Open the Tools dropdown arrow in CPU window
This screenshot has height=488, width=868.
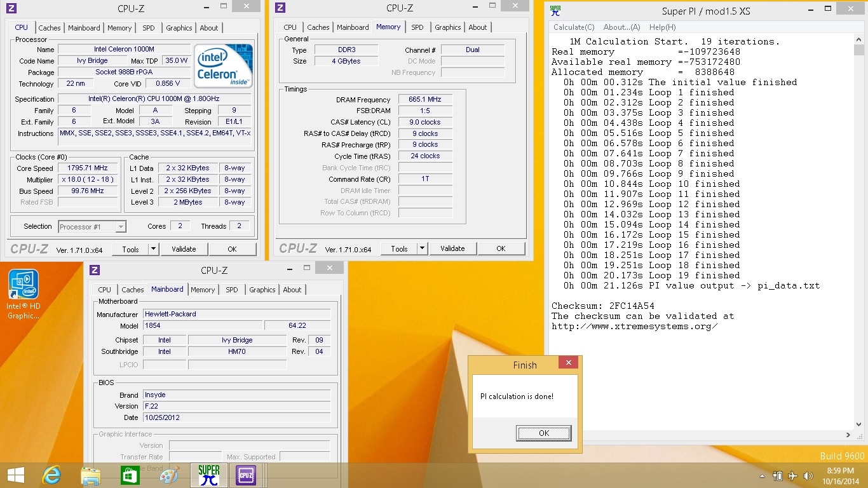[x=153, y=249]
